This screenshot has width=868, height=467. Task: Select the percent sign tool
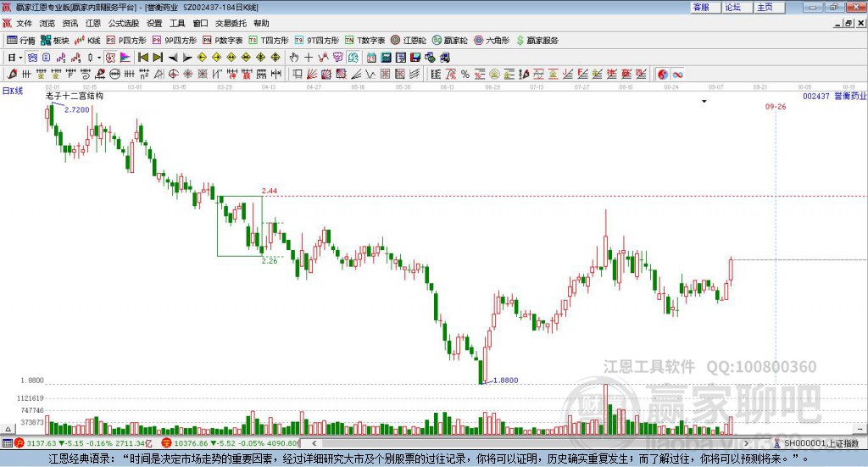click(465, 74)
